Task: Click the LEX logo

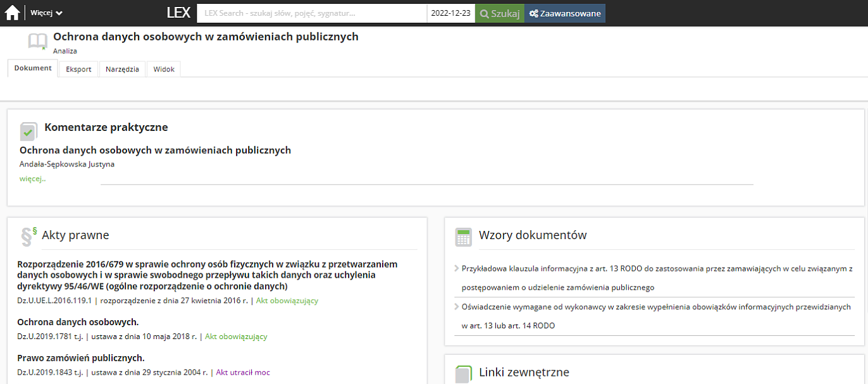Action: (x=178, y=13)
